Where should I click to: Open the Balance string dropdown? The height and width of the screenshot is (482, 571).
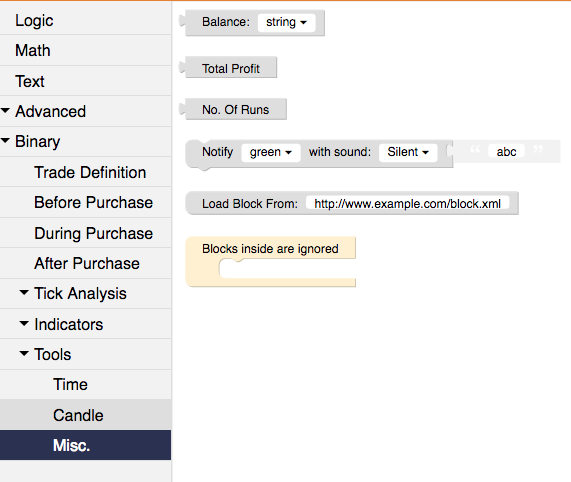[286, 22]
